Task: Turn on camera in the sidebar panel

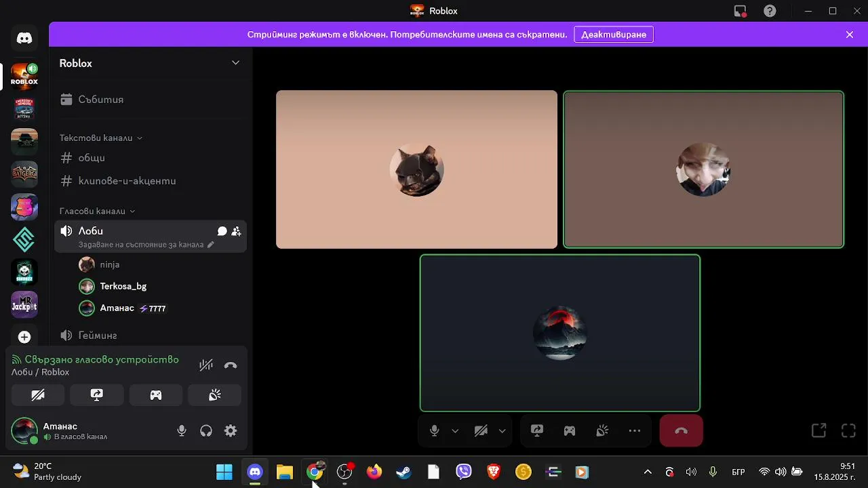Action: [x=38, y=395]
